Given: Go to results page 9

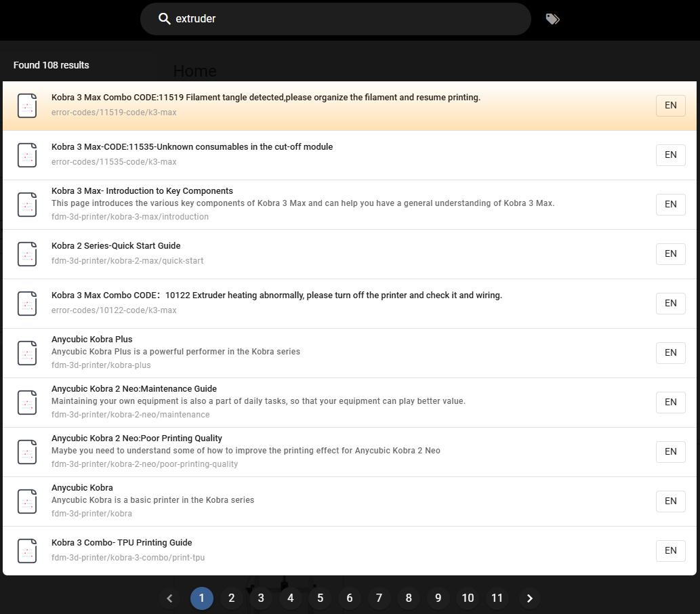Looking at the screenshot, I should [438, 598].
